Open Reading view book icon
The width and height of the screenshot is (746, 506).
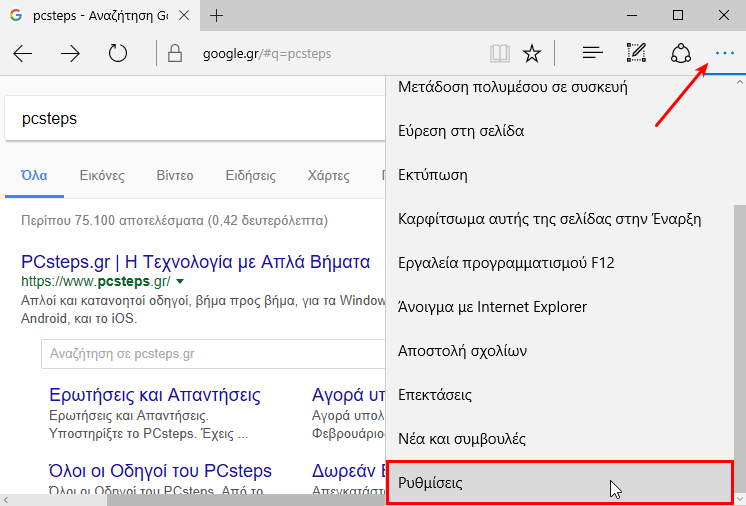coord(498,53)
